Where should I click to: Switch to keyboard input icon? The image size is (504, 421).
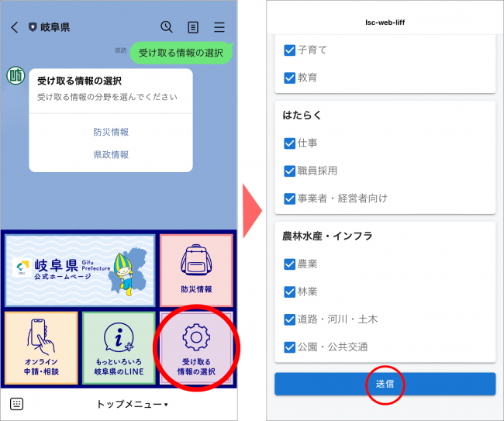[x=17, y=404]
